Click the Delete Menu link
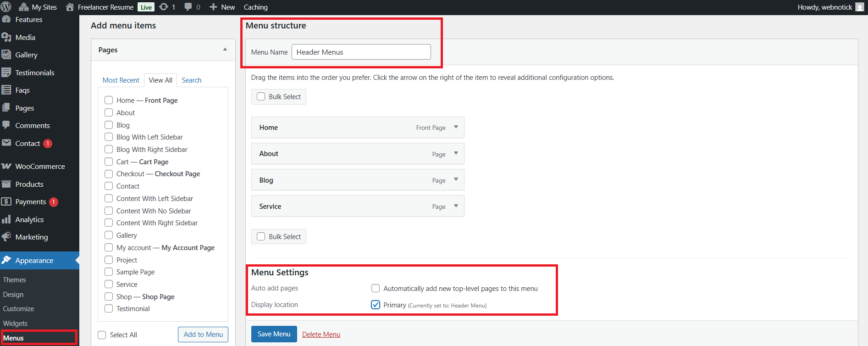868x346 pixels. point(321,334)
